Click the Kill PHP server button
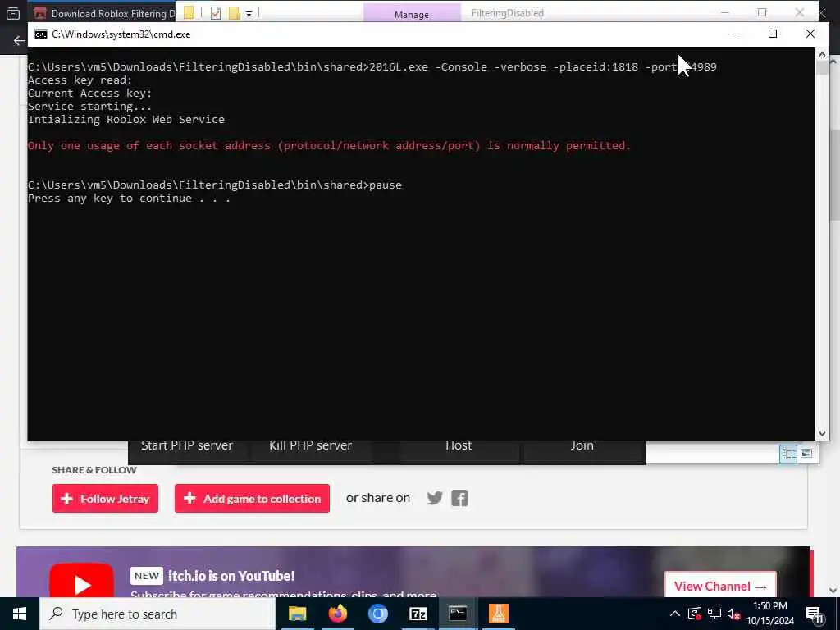 (x=311, y=445)
